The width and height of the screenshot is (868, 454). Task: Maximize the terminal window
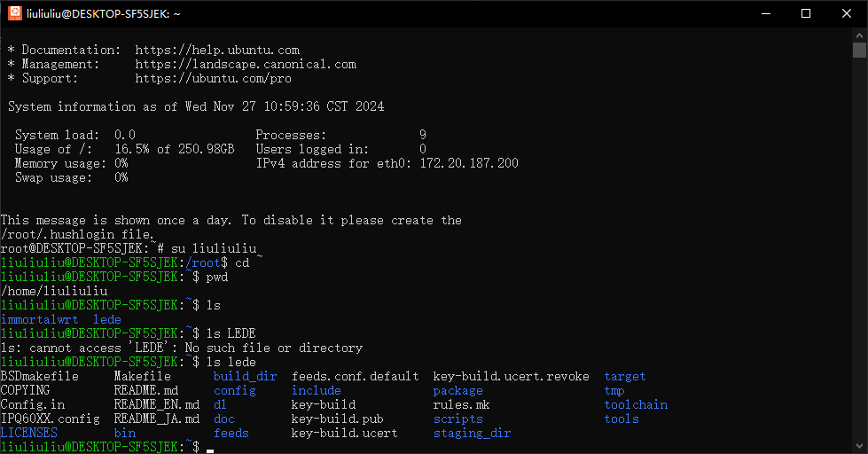coord(806,13)
